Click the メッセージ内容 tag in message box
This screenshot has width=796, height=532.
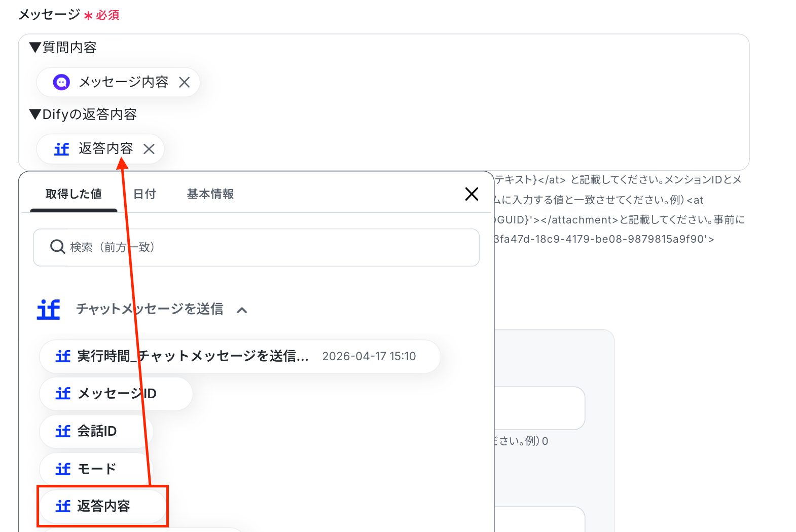(x=118, y=82)
